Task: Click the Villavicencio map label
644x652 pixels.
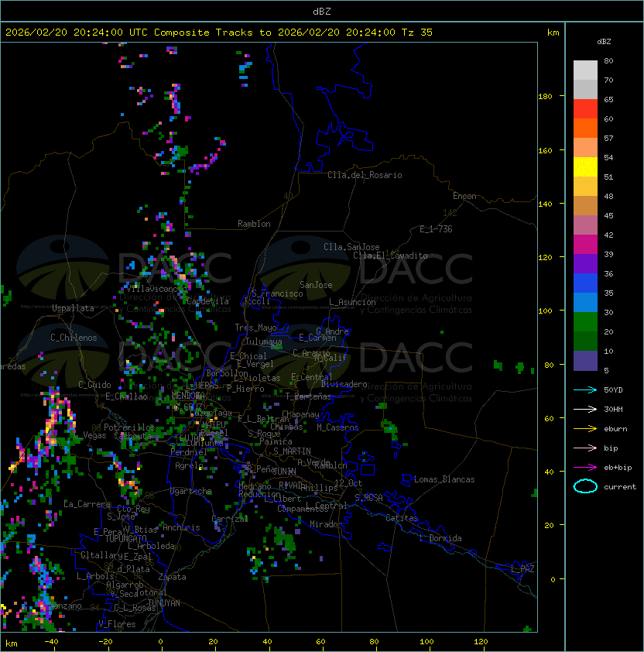Action: coord(156,289)
